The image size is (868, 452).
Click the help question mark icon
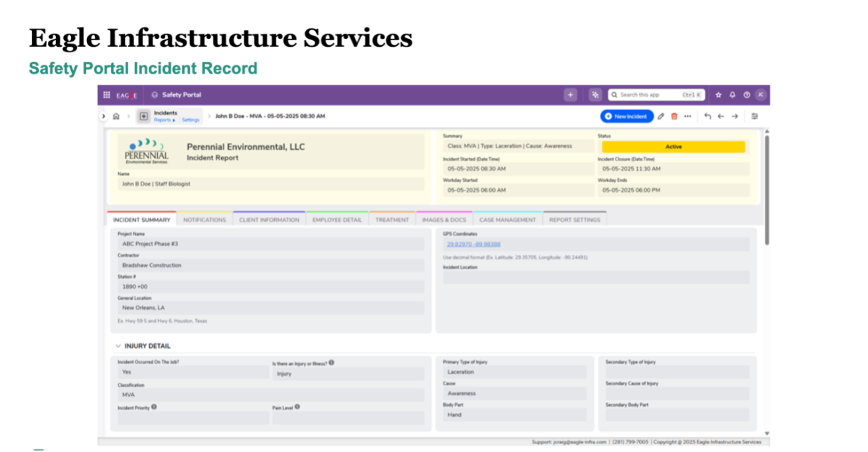[746, 95]
